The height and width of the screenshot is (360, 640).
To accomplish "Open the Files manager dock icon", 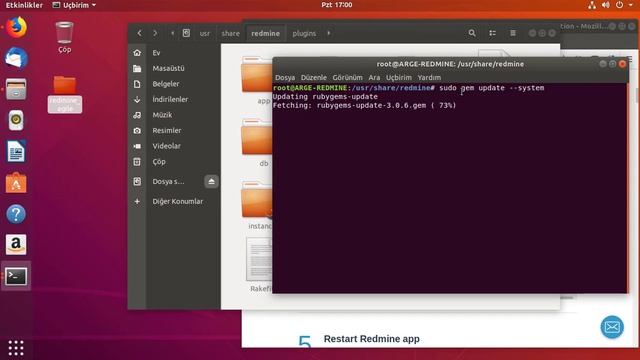I will 16,89.
